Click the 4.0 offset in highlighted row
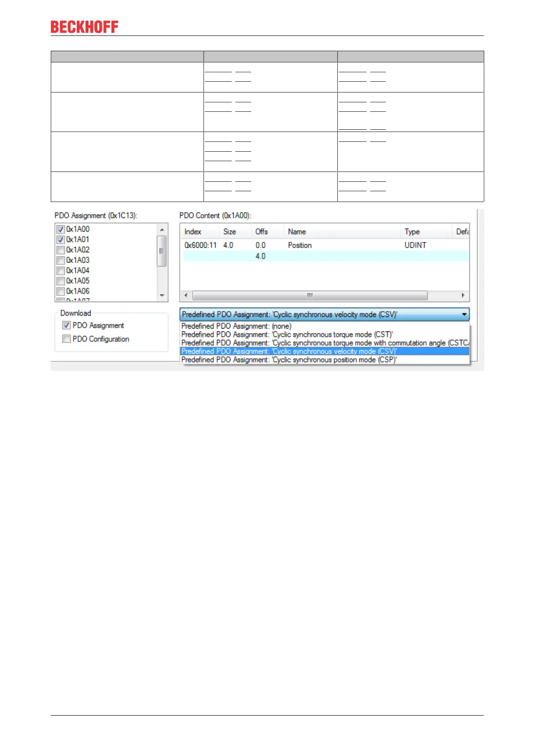This screenshot has width=535, height=756. [x=261, y=256]
